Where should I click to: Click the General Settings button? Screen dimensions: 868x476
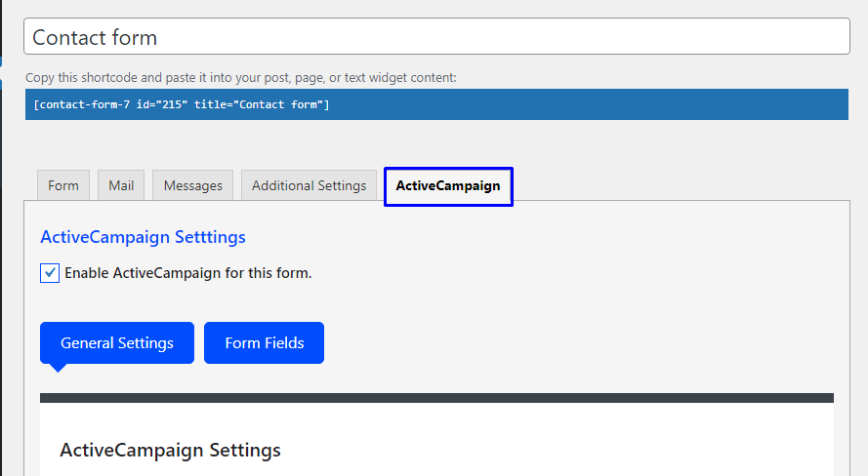[x=117, y=342]
